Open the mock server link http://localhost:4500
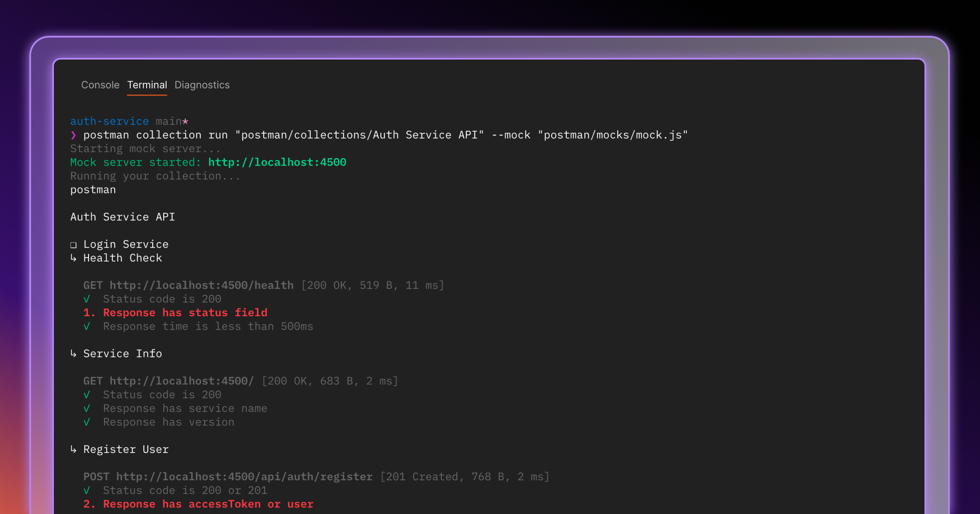Viewport: 980px width, 514px height. (x=277, y=162)
